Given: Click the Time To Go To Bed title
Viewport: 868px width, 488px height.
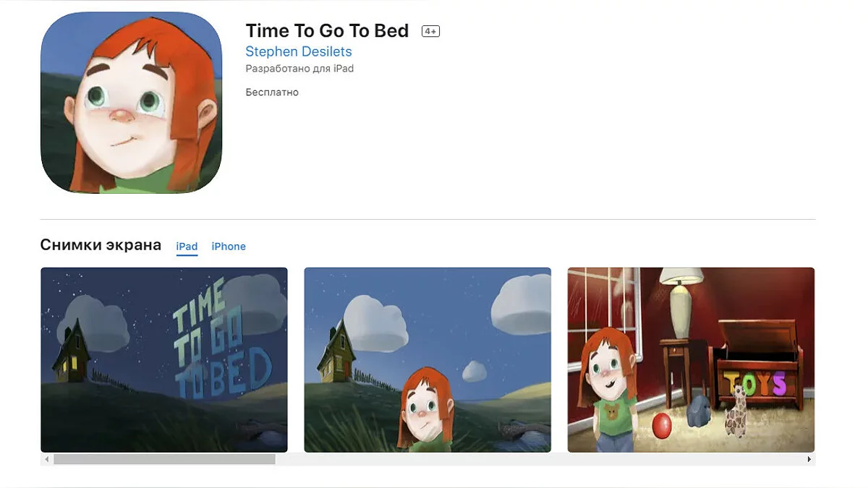Looking at the screenshot, I should point(327,31).
